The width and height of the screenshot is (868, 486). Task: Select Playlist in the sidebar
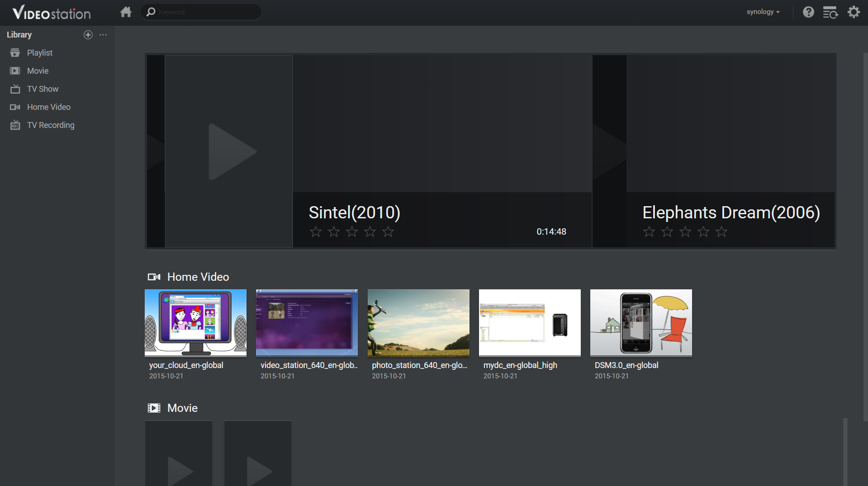pyautogui.click(x=57, y=53)
